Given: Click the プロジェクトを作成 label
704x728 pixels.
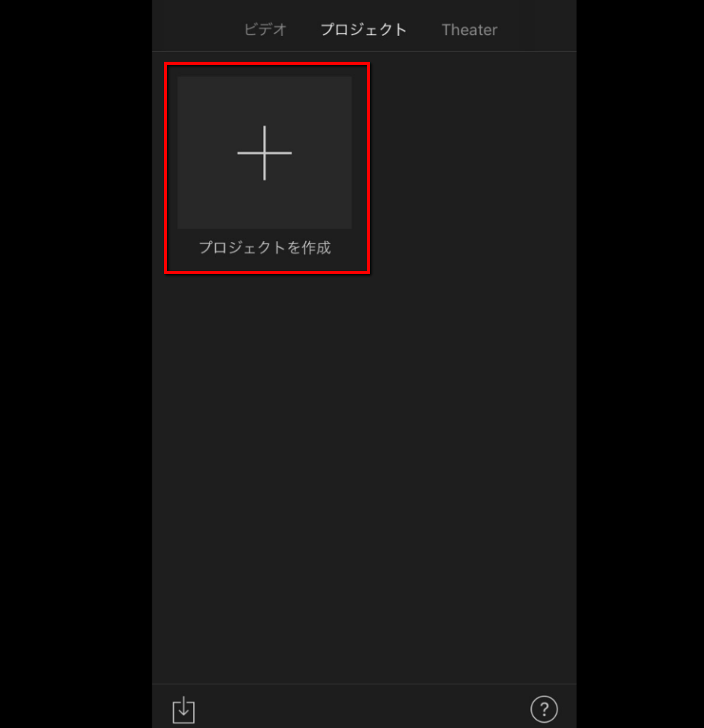Looking at the screenshot, I should pyautogui.click(x=265, y=247).
